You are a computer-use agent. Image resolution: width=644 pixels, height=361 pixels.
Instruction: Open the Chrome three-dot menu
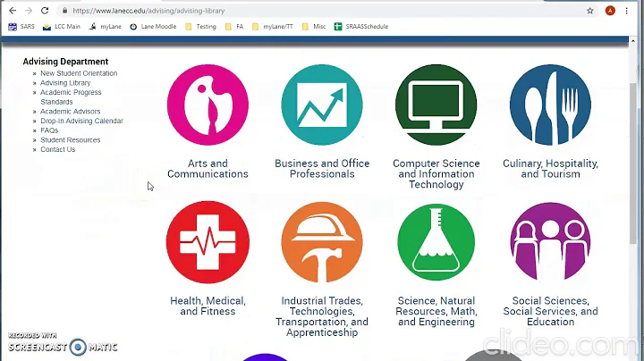[627, 11]
